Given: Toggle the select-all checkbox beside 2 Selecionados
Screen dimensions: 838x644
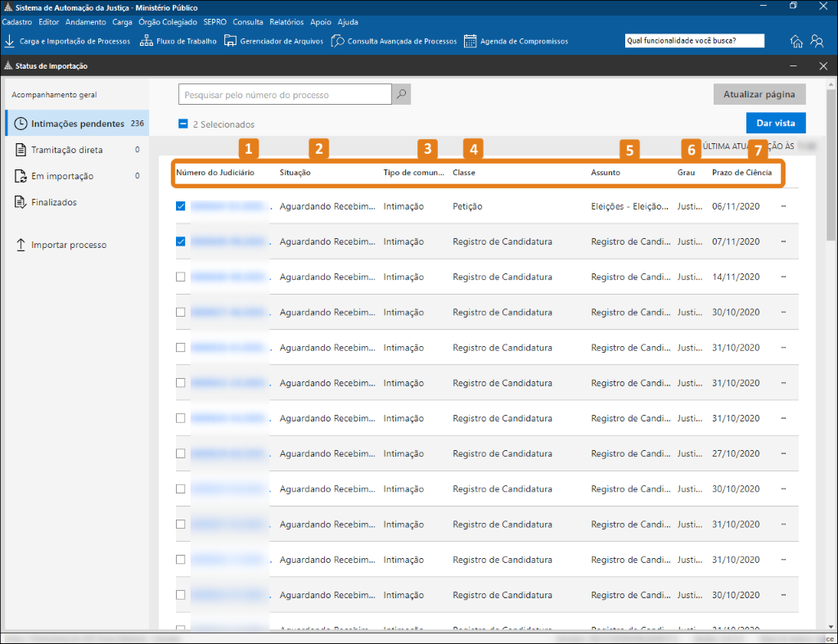Looking at the screenshot, I should click(183, 124).
